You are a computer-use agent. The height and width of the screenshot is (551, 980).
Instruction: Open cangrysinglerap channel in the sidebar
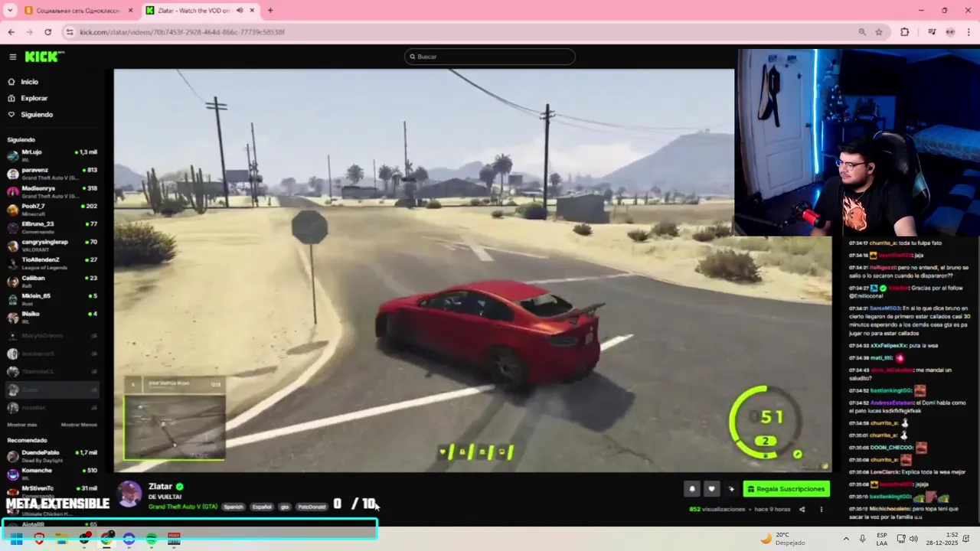click(52, 246)
